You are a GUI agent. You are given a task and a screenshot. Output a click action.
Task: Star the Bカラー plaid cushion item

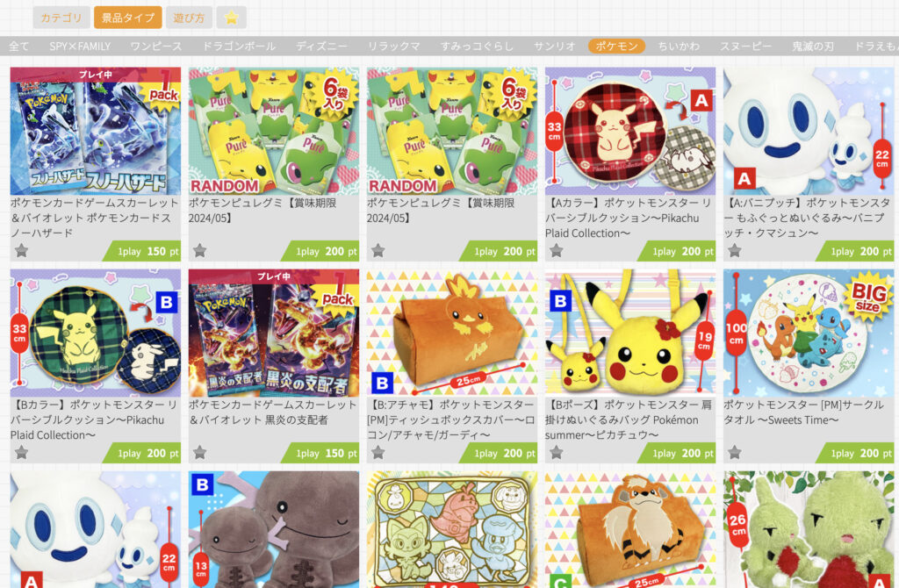(21, 453)
